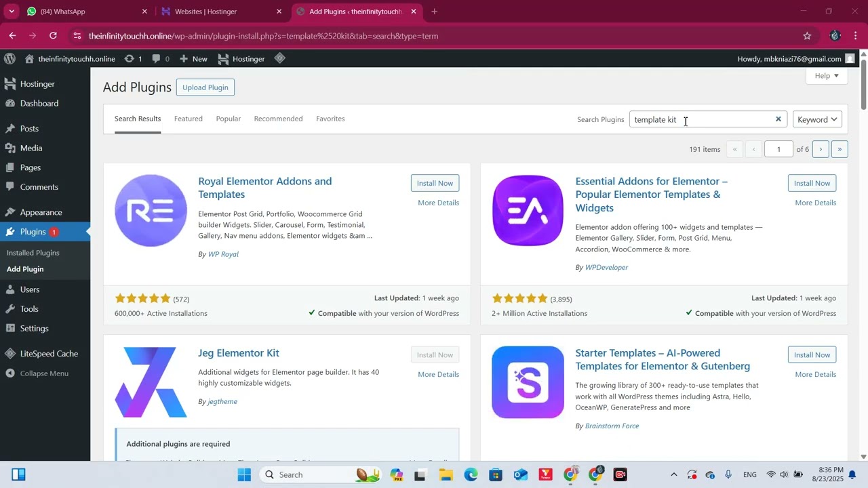868x488 pixels.
Task: Jump to last results page arrow
Action: tap(840, 149)
